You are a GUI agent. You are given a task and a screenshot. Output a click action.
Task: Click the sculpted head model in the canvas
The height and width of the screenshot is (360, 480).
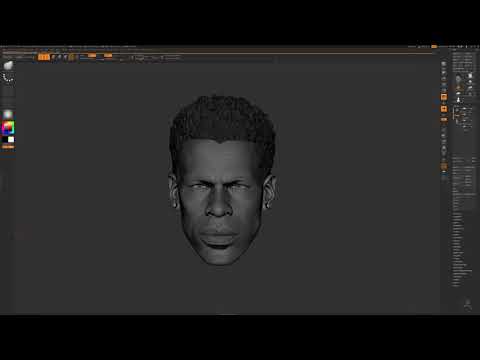pyautogui.click(x=222, y=180)
